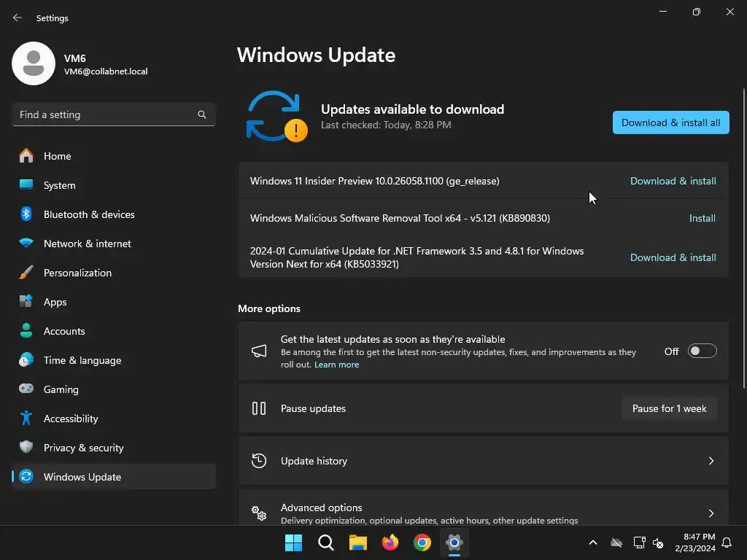The width and height of the screenshot is (747, 560).
Task: Open Privacy & security settings
Action: tap(113, 447)
